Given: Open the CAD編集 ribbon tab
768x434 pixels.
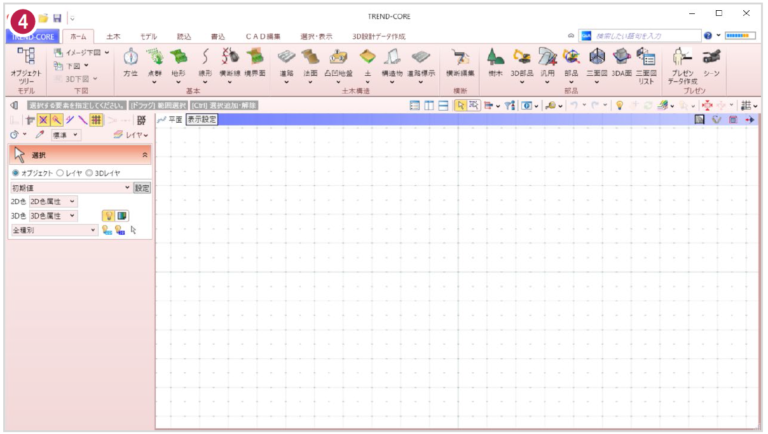Looking at the screenshot, I should pos(264,35).
